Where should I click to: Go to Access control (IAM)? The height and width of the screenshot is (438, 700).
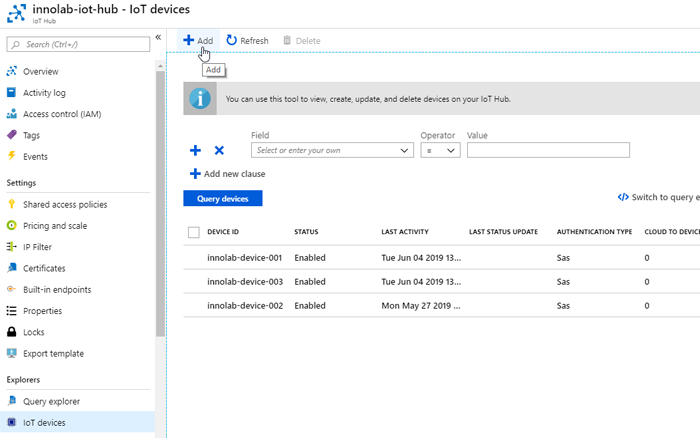pyautogui.click(x=61, y=114)
